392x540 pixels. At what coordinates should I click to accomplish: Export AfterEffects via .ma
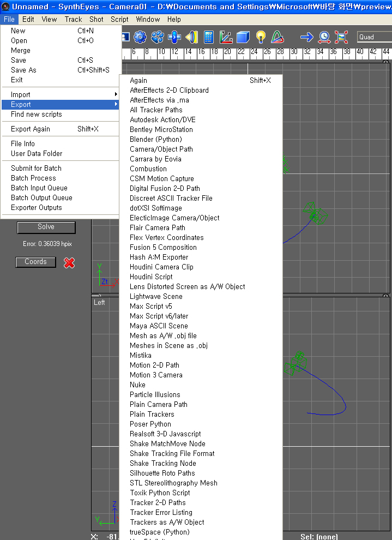201,100
